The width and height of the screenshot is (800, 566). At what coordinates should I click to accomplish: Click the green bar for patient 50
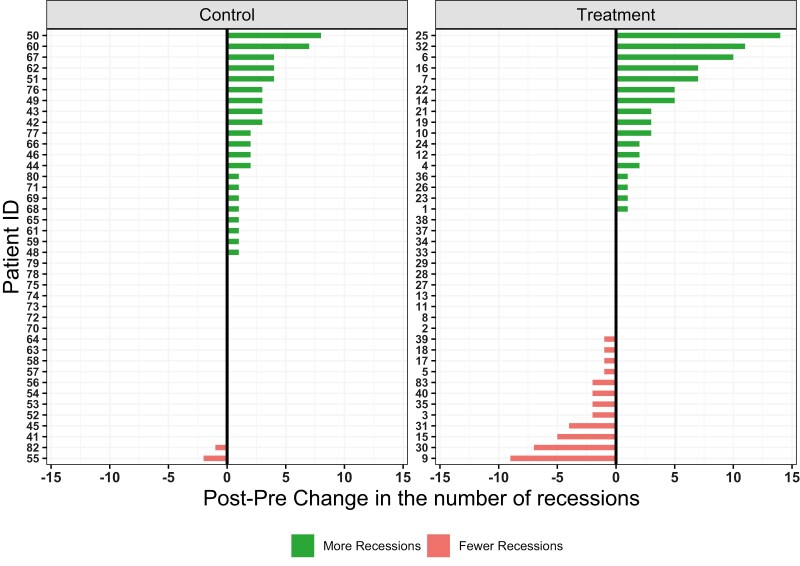pos(274,35)
